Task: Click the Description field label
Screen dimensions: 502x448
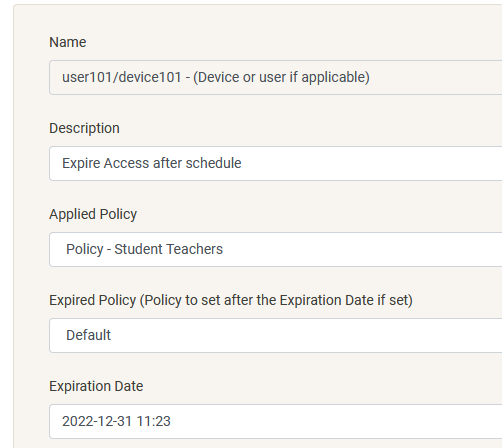Action: coord(84,128)
